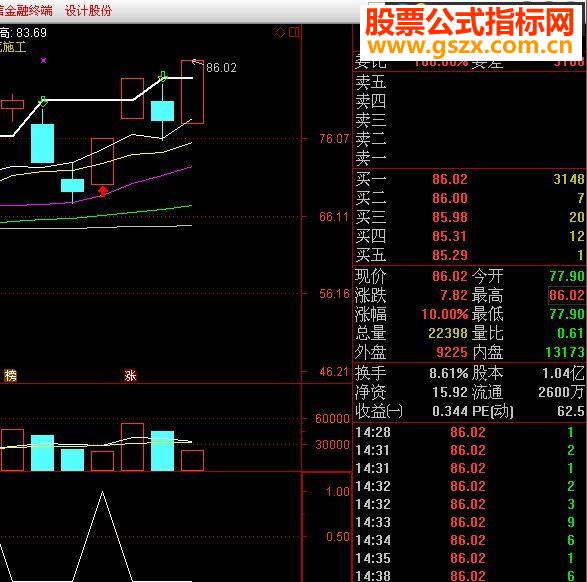Select the 卖五 ask row

pyautogui.click(x=469, y=82)
